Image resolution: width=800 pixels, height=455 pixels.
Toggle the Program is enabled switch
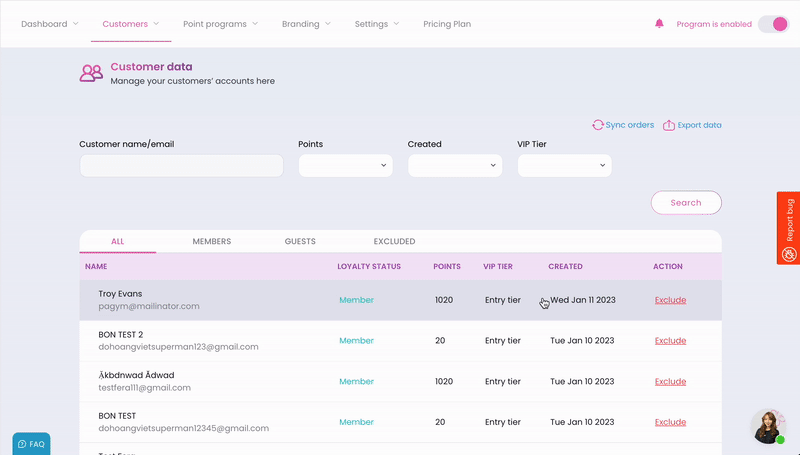point(773,24)
